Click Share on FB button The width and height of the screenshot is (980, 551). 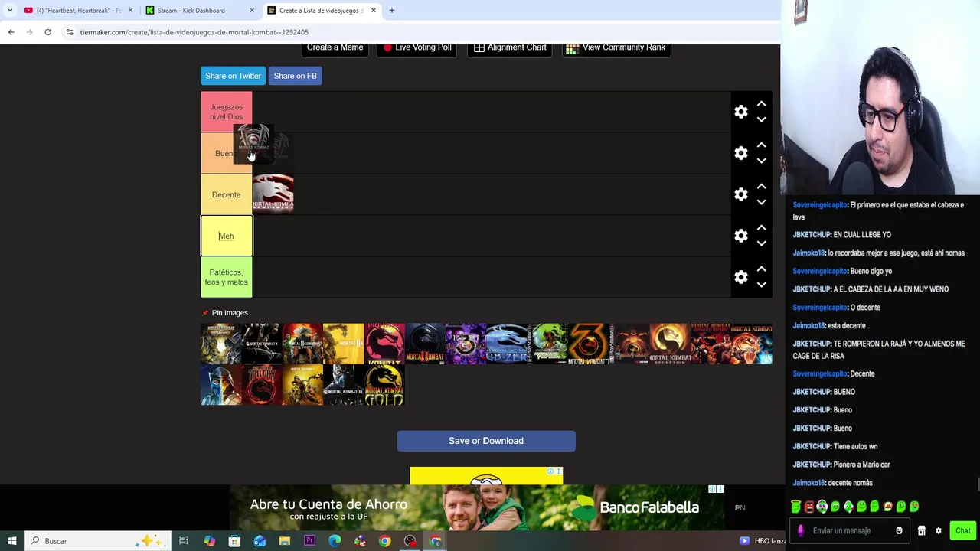coord(295,76)
